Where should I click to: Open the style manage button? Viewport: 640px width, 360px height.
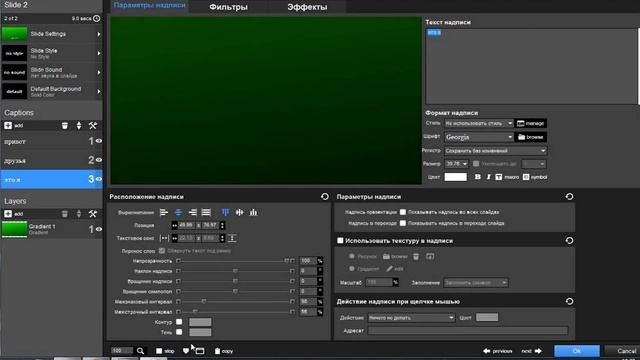coord(531,123)
